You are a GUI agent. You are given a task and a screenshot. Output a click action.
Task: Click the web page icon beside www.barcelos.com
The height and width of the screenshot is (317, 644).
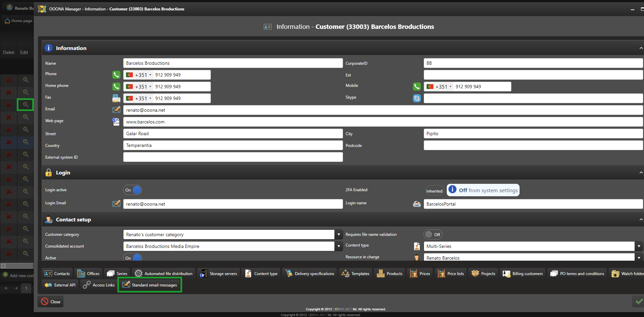116,122
